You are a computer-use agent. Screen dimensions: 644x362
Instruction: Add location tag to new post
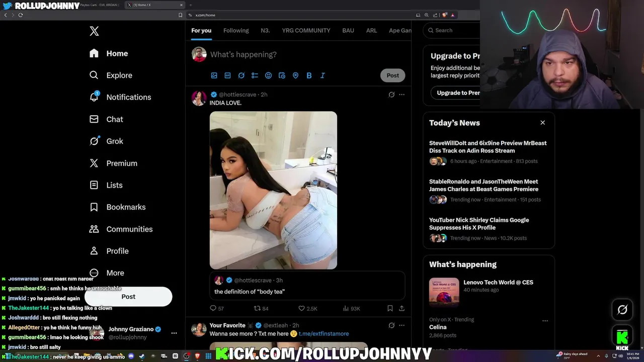(x=295, y=75)
